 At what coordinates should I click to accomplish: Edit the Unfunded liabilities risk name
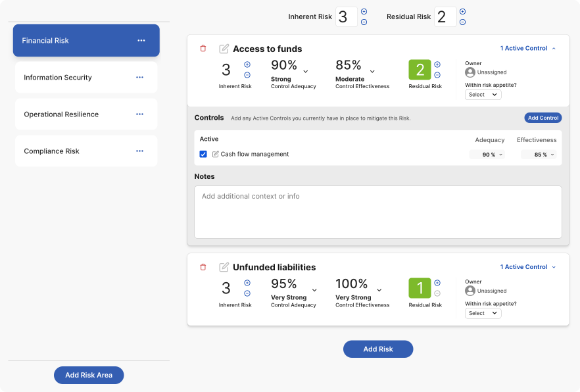coord(224,267)
